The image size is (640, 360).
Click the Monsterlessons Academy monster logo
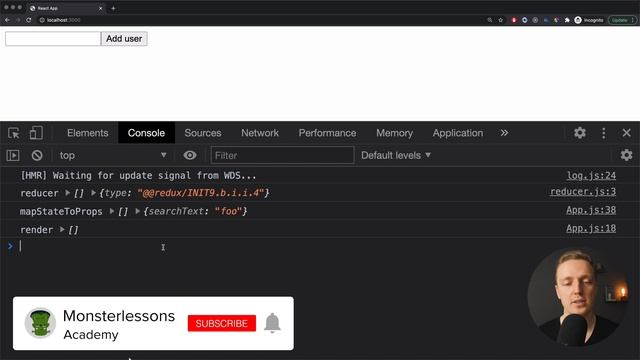click(x=40, y=323)
